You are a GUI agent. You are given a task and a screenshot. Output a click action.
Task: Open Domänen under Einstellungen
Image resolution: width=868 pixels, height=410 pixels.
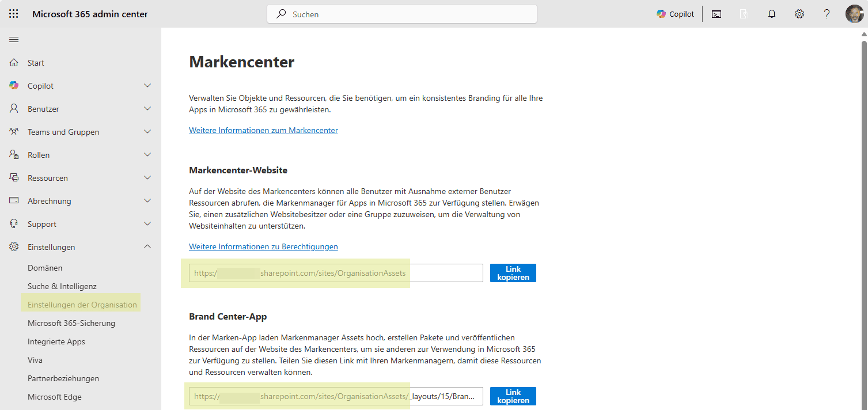click(x=45, y=268)
